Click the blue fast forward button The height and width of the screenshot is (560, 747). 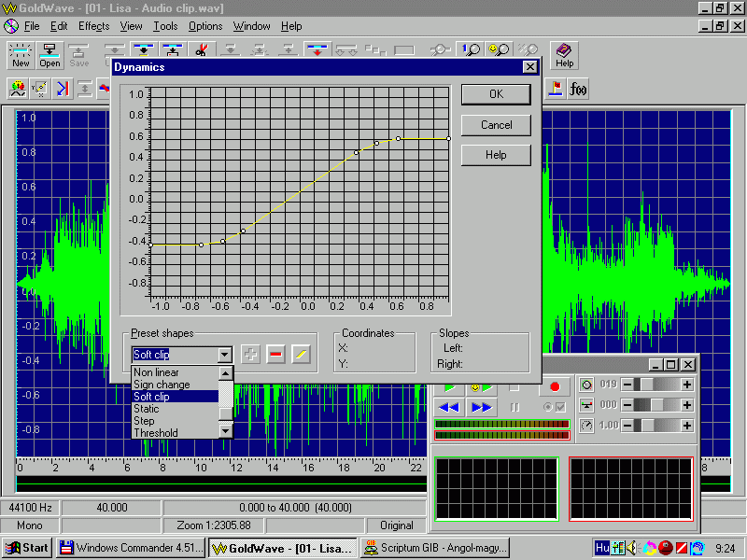coord(481,407)
